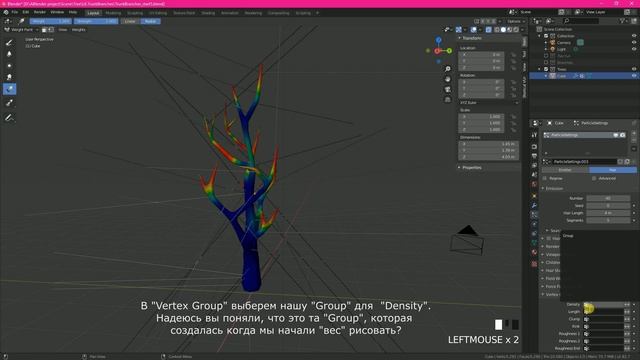This screenshot has height=360, width=640.
Task: Open the Object properties tab icon
Action: coord(534,196)
